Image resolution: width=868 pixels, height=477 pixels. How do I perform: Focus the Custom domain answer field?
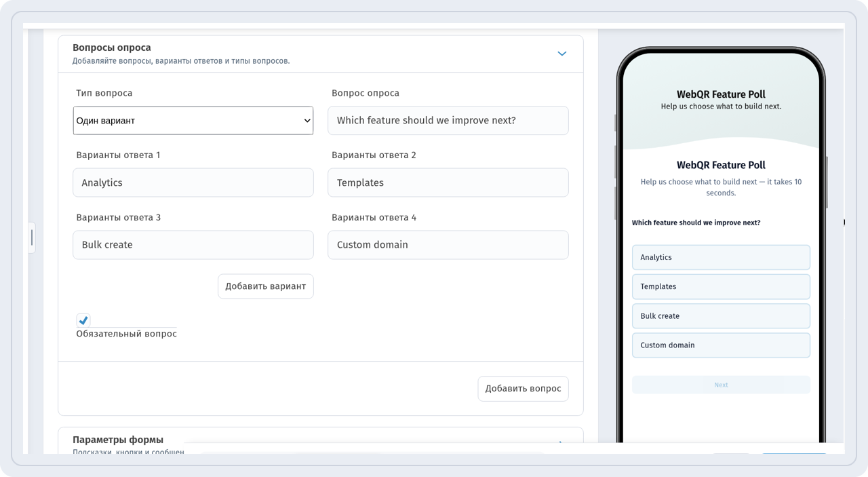click(448, 245)
